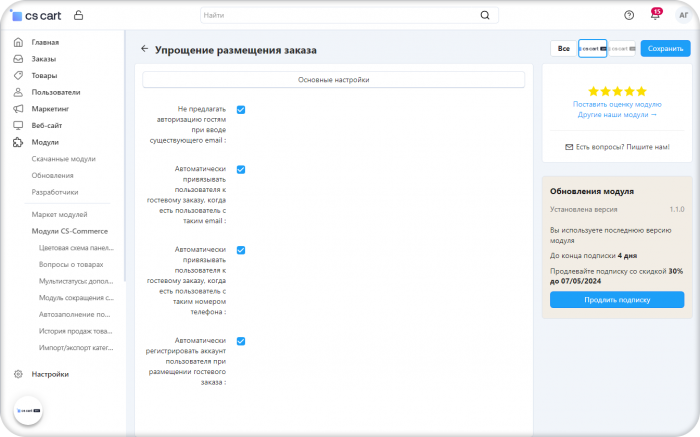Click the Веб-сайт monitor icon
This screenshot has width=700, height=437.
coord(18,125)
